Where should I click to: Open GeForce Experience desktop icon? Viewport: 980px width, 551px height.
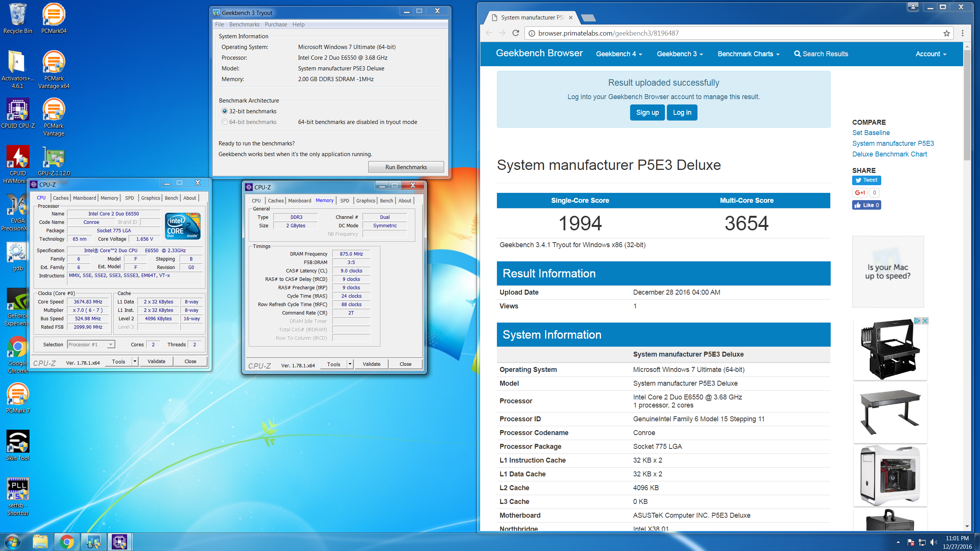coord(17,307)
